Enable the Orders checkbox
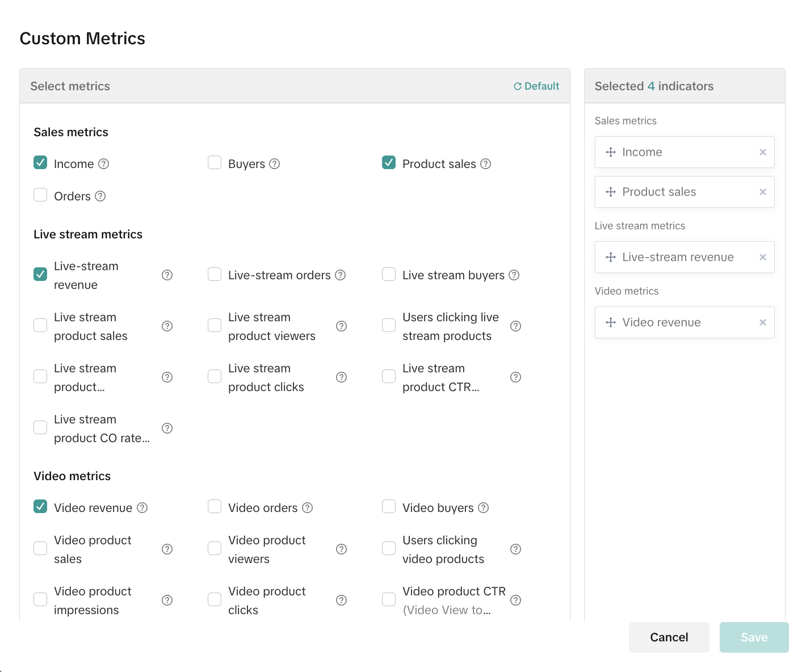 pos(40,195)
